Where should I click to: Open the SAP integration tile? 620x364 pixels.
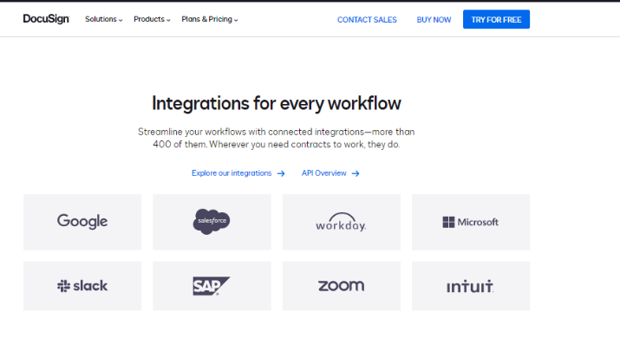tap(212, 286)
